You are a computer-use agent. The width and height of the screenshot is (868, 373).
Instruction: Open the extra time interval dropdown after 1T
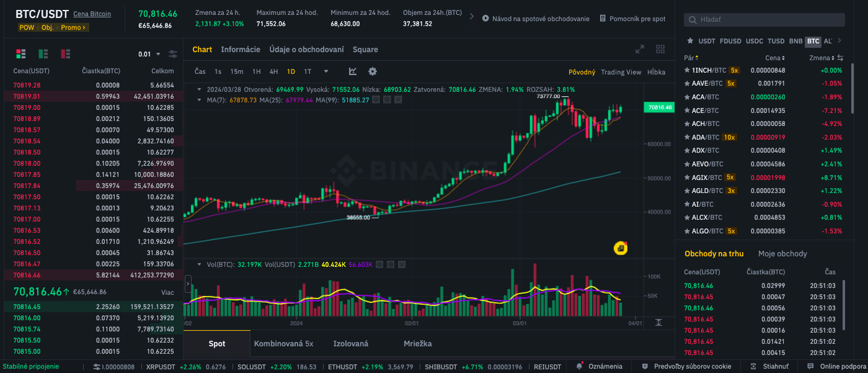click(x=326, y=71)
